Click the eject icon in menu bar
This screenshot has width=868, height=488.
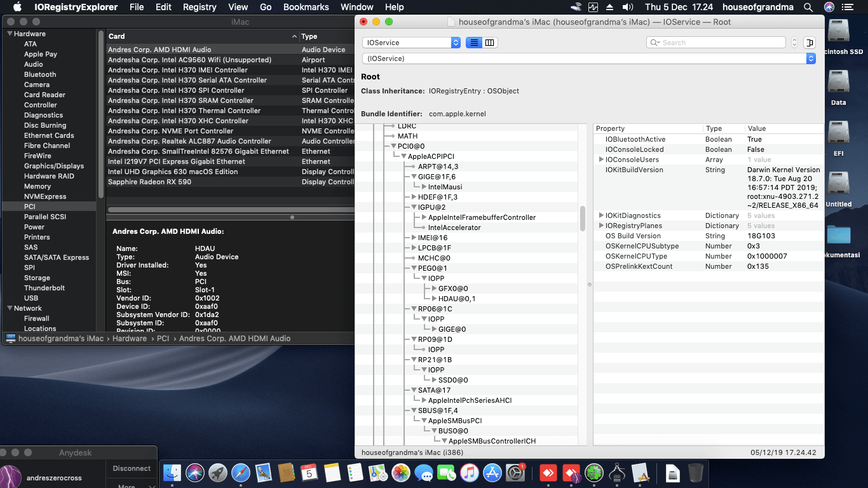pos(610,7)
